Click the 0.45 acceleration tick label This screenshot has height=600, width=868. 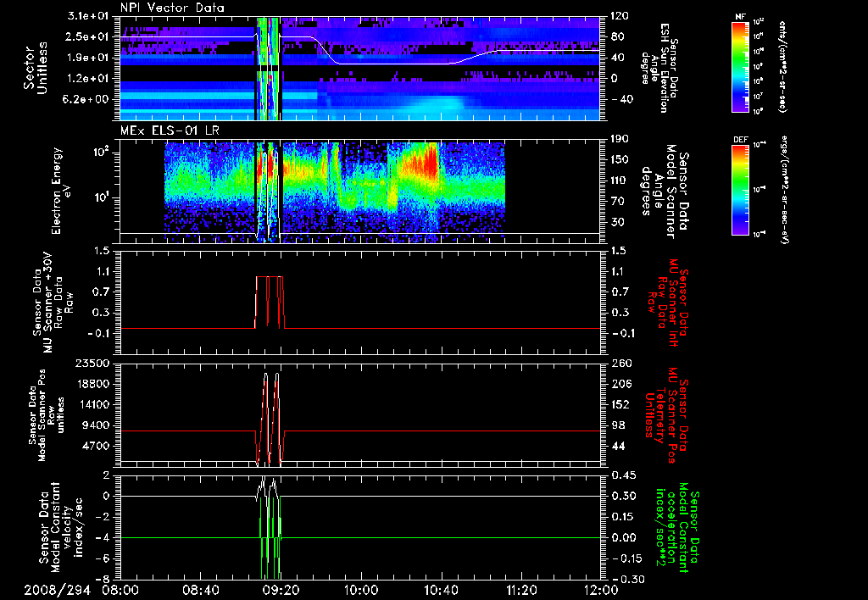623,475
